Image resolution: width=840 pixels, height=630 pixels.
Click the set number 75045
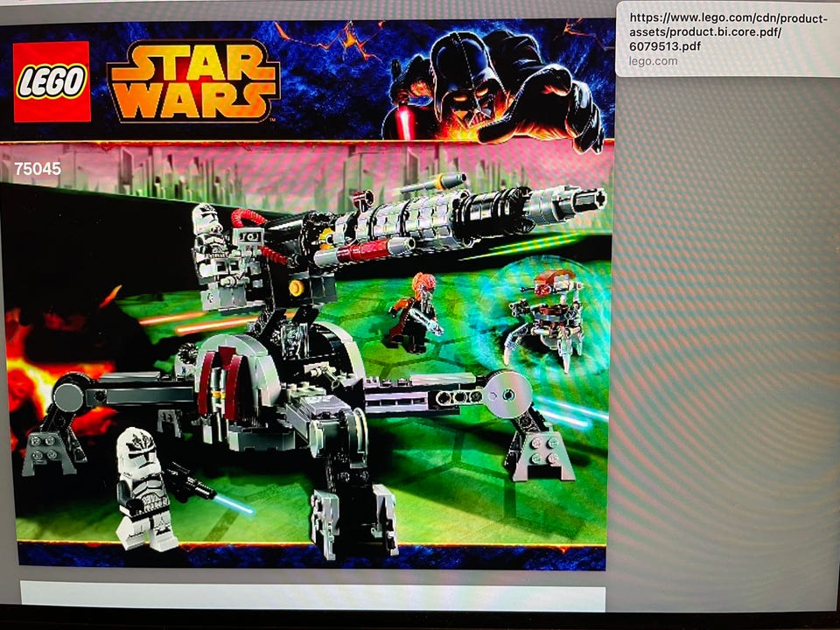tap(38, 169)
